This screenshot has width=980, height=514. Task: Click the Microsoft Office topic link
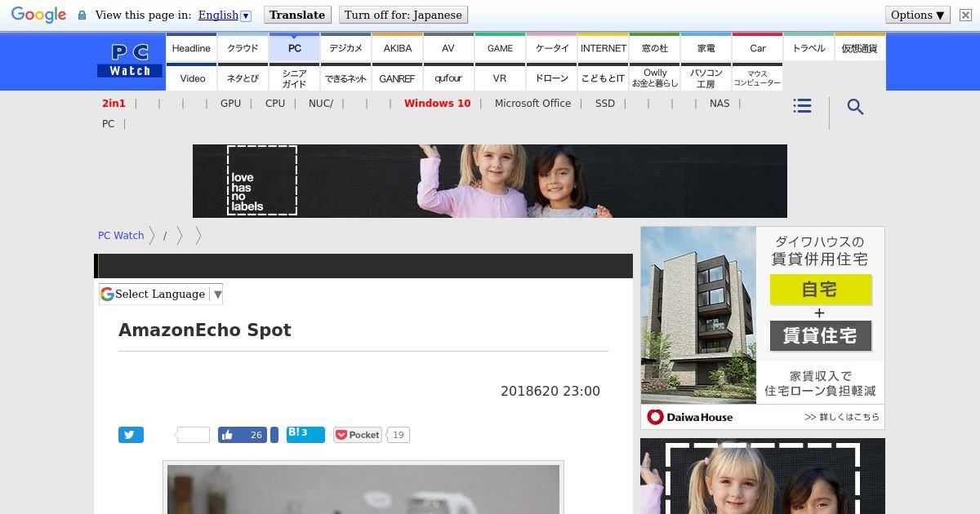click(532, 104)
